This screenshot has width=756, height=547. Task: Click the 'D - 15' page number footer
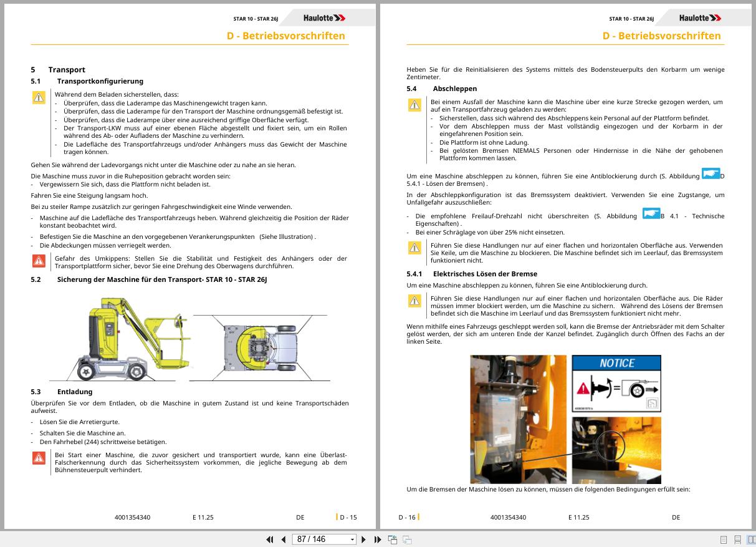coord(348,517)
